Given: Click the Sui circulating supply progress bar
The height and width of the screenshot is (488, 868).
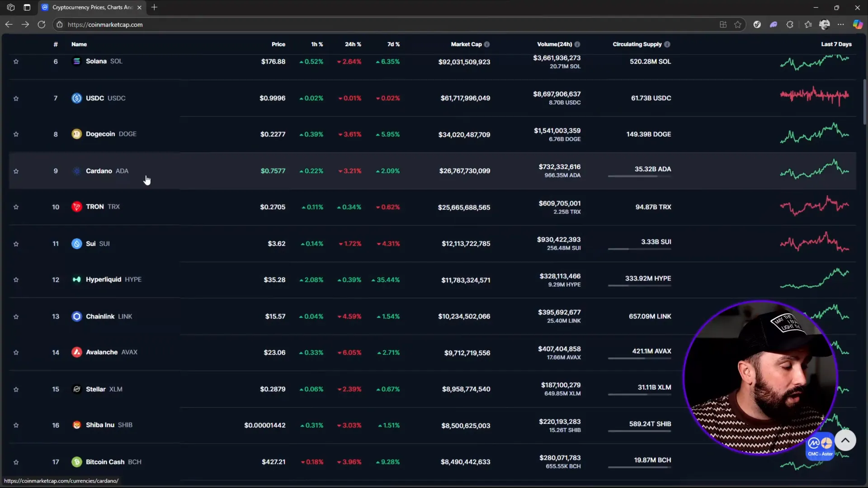Looking at the screenshot, I should [639, 249].
